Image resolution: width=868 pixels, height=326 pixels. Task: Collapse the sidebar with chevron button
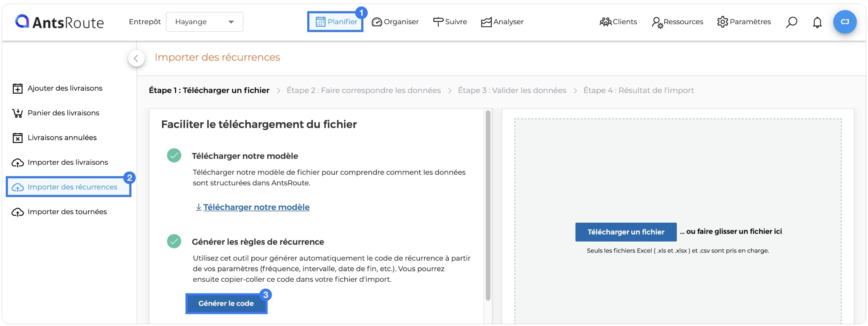[136, 58]
